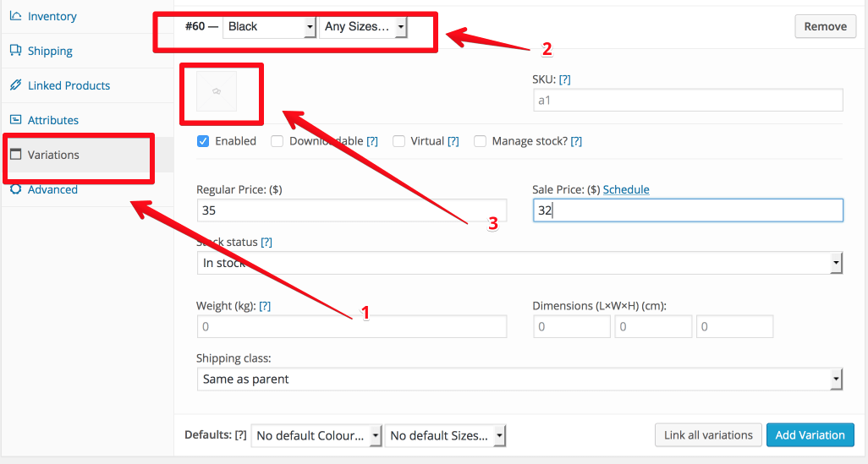
Task: Click the Linked Products link icon
Action: tap(15, 85)
